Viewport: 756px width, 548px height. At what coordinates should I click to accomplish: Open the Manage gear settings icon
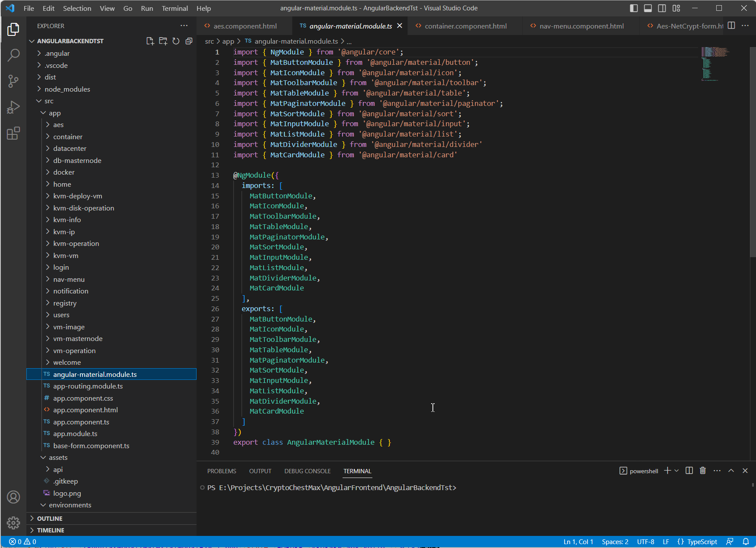[x=13, y=523]
